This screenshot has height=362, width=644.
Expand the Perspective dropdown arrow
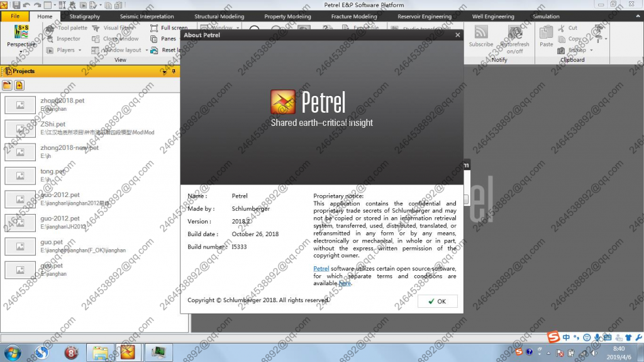pyautogui.click(x=21, y=52)
